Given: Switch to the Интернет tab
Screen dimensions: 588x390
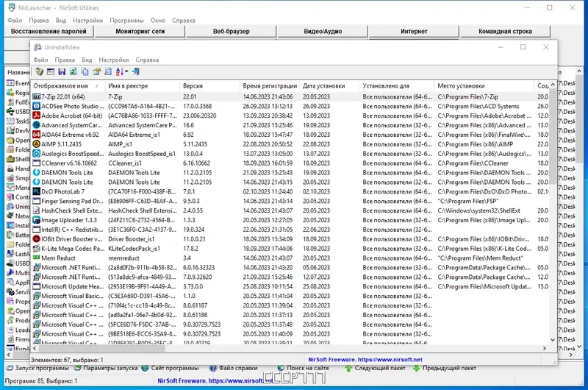Looking at the screenshot, I should point(414,32).
